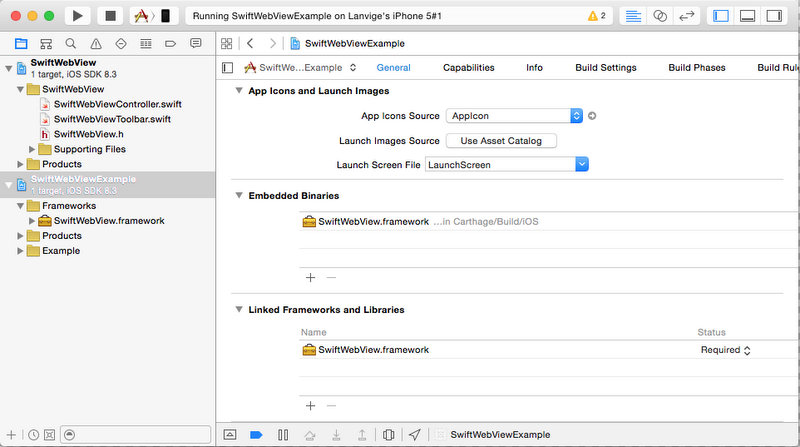Expand the Example folder
This screenshot has width=800, height=447.
pyautogui.click(x=20, y=251)
